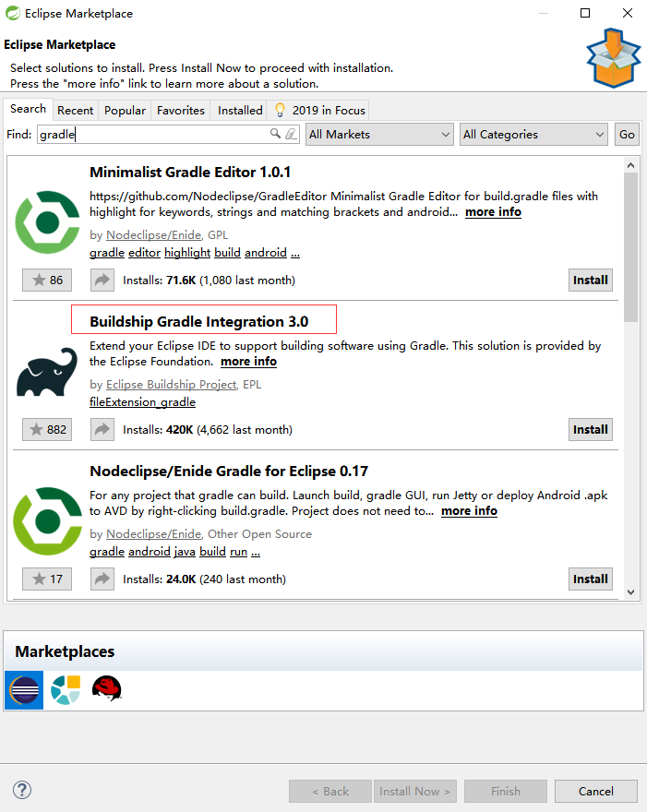
Task: Select the Minimalist Gradle Editor 1.0.1 title
Action: [x=190, y=173]
